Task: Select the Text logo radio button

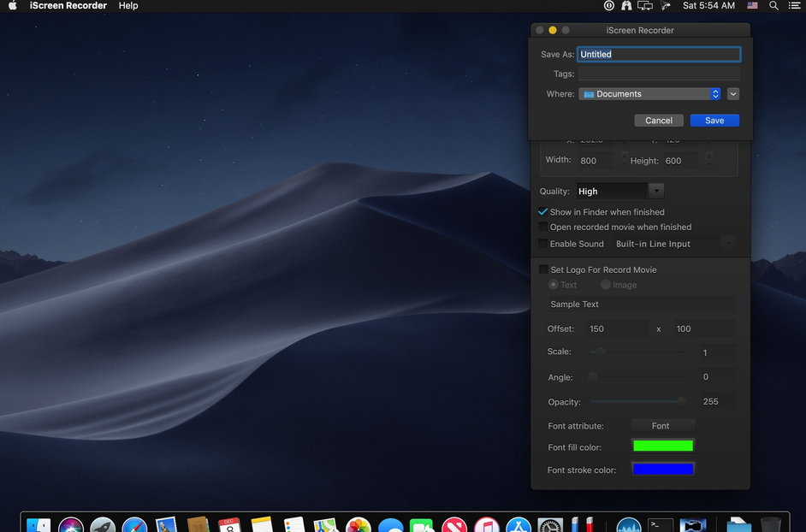Action: click(554, 284)
